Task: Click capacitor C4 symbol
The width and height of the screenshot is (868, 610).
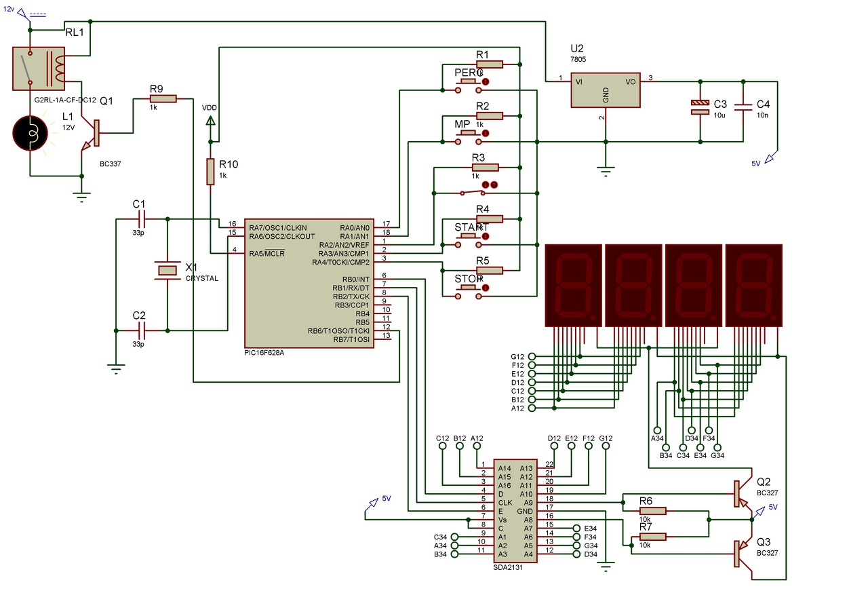Action: tap(743, 107)
